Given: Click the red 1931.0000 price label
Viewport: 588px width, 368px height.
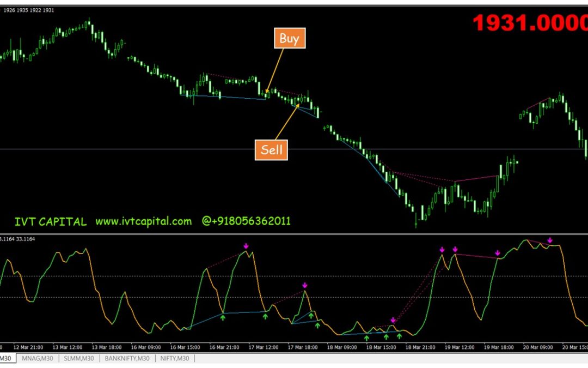Looking at the screenshot, I should (x=530, y=23).
